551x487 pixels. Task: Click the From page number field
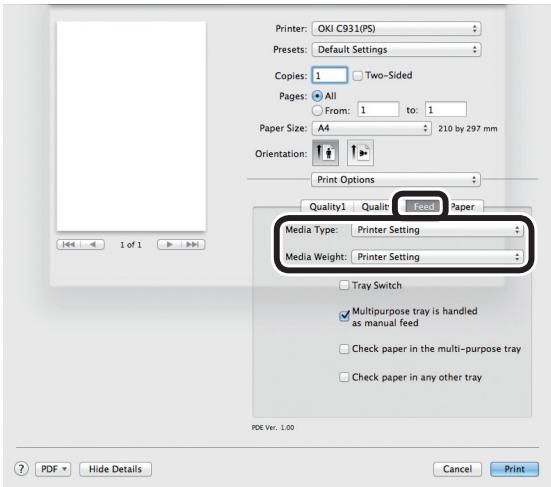pyautogui.click(x=378, y=109)
